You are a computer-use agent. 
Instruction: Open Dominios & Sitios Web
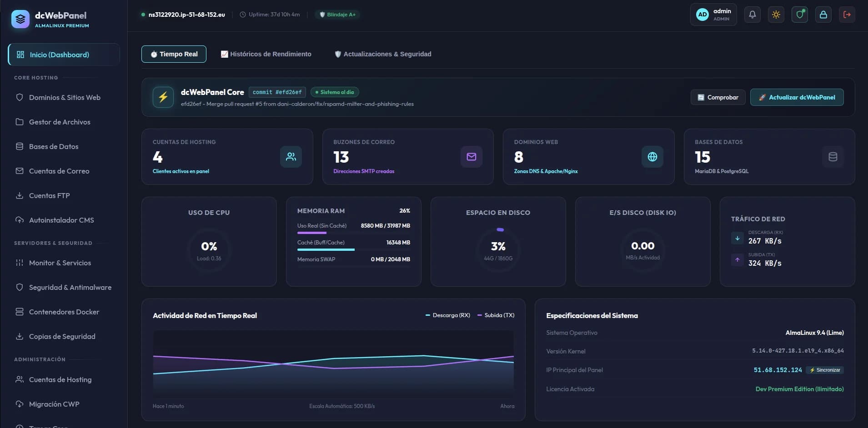[64, 97]
